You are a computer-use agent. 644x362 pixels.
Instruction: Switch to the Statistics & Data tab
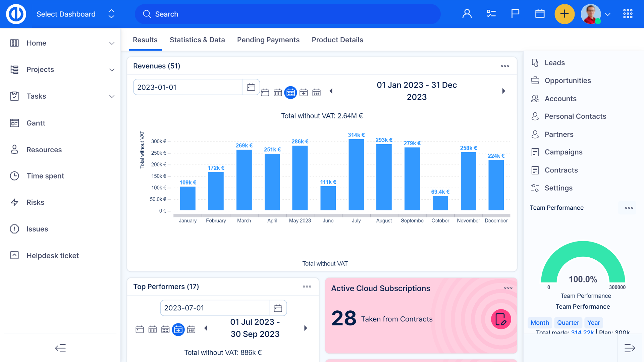tap(197, 40)
